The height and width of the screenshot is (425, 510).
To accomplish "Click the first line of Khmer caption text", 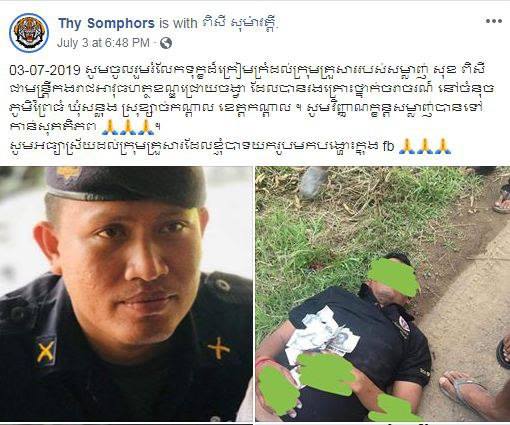I will (x=247, y=70).
